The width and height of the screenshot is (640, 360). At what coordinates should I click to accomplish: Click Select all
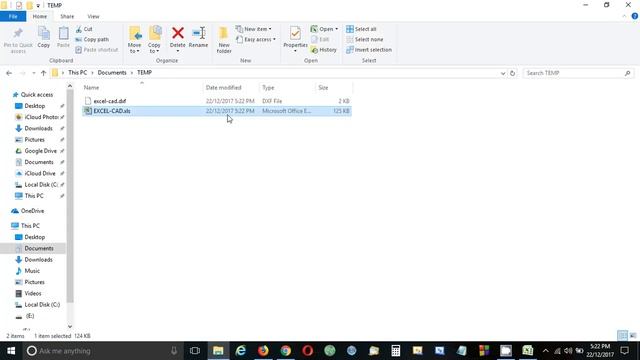click(361, 29)
